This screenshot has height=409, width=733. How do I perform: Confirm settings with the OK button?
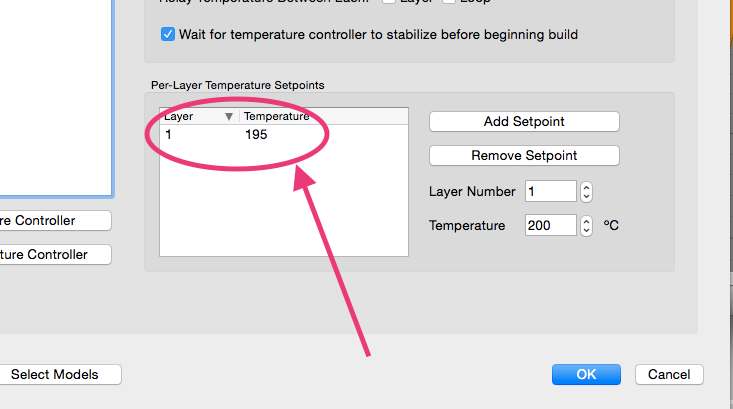(586, 374)
